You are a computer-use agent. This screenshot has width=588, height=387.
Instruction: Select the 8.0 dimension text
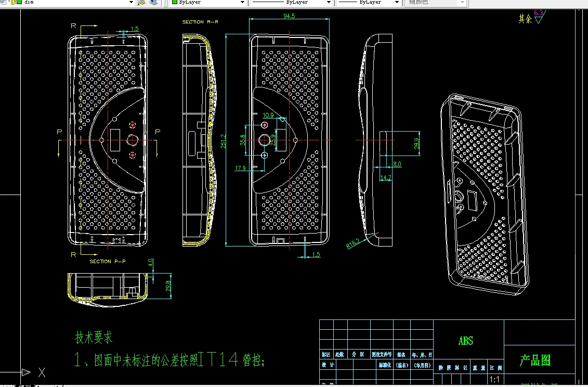[397, 164]
